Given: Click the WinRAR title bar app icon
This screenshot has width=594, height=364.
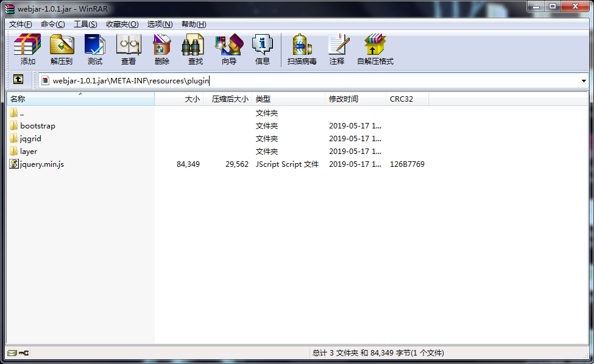Looking at the screenshot, I should click(10, 9).
